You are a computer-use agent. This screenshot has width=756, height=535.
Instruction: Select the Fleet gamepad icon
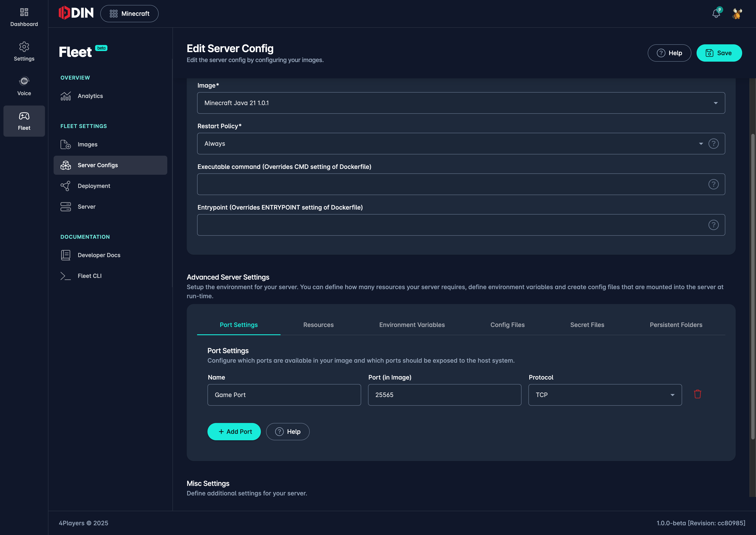point(24,116)
